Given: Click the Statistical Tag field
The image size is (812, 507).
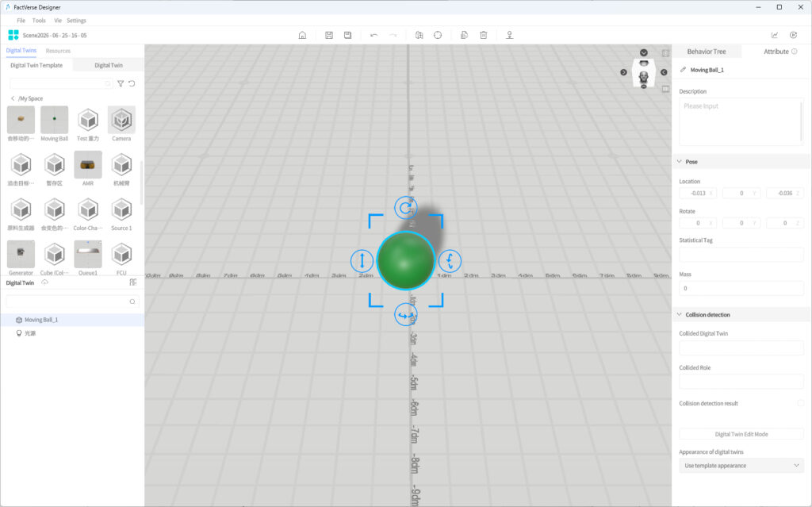Looking at the screenshot, I should [741, 255].
